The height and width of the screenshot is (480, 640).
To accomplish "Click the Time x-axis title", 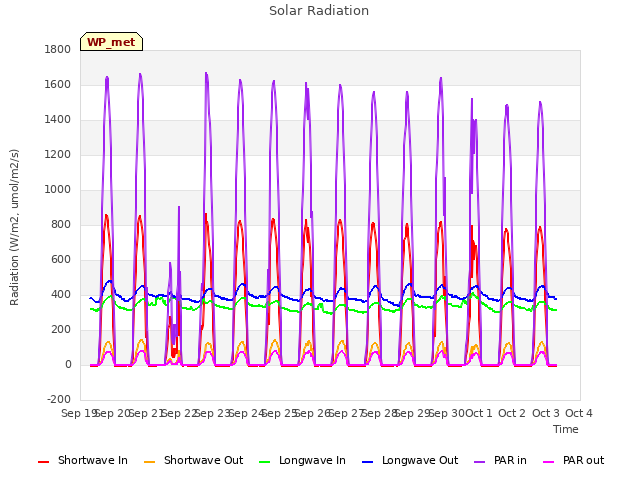I will tap(566, 429).
